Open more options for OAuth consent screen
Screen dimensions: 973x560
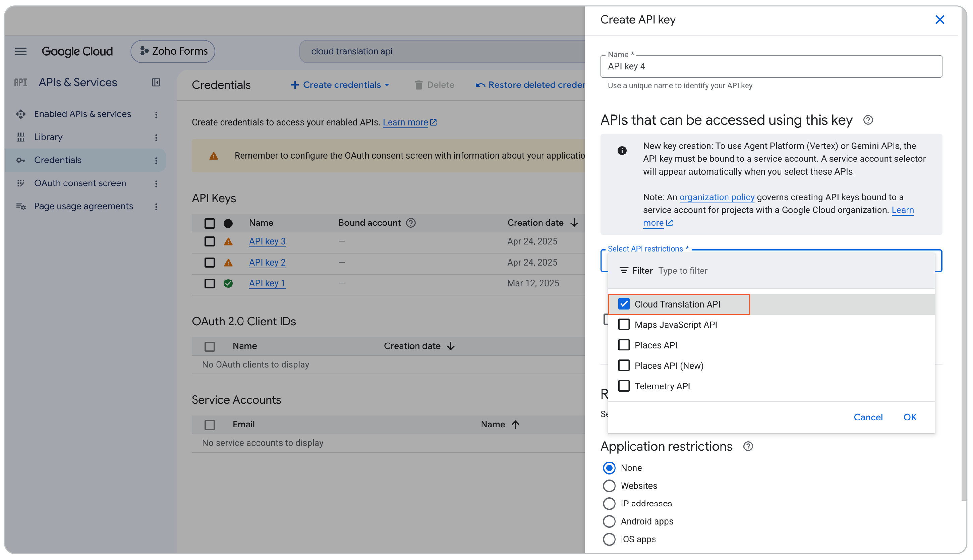click(156, 183)
